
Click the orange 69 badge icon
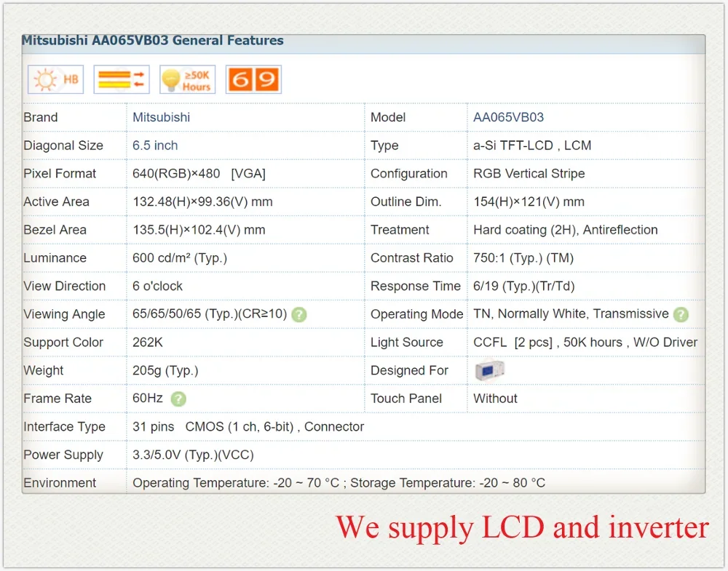click(x=253, y=79)
